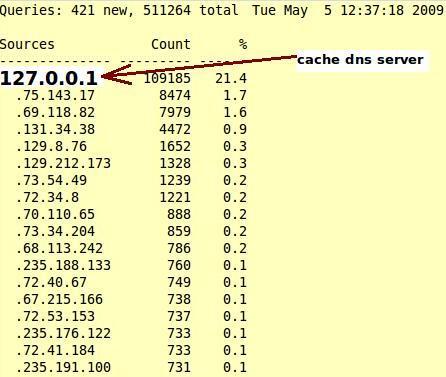The image size is (446, 377).
Task: Select percentage 1.6 in .69.118.82 row
Action: [x=235, y=113]
